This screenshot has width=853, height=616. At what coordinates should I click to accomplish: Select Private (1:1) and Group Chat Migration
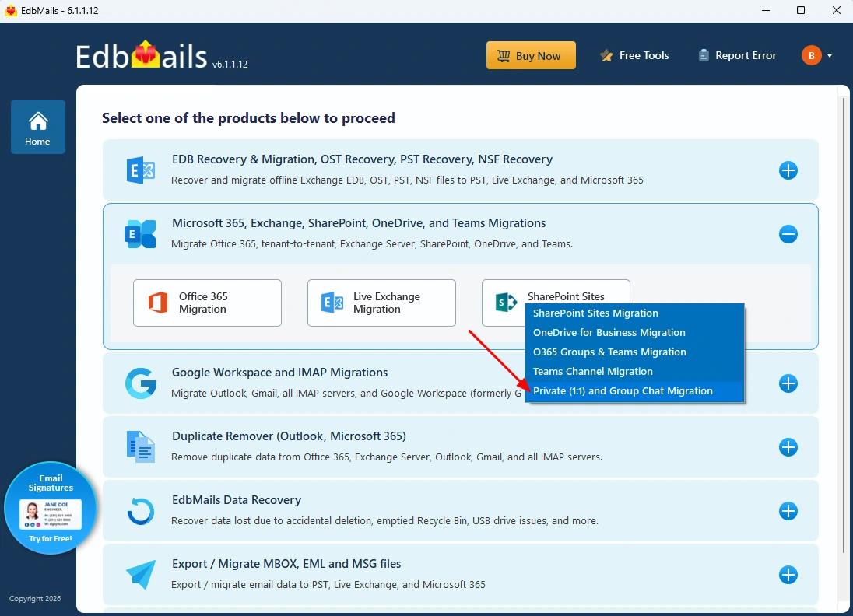(634, 391)
